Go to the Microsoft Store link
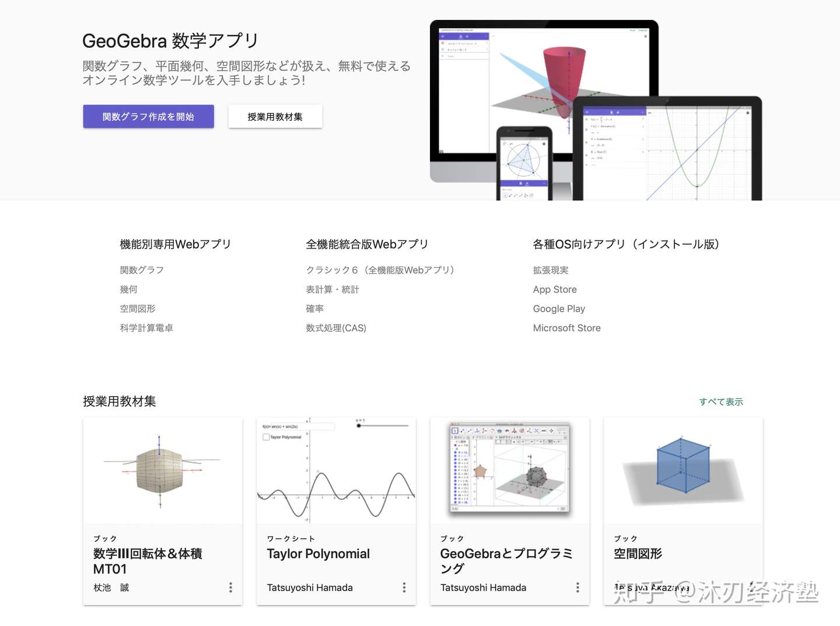This screenshot has width=840, height=626. point(567,328)
